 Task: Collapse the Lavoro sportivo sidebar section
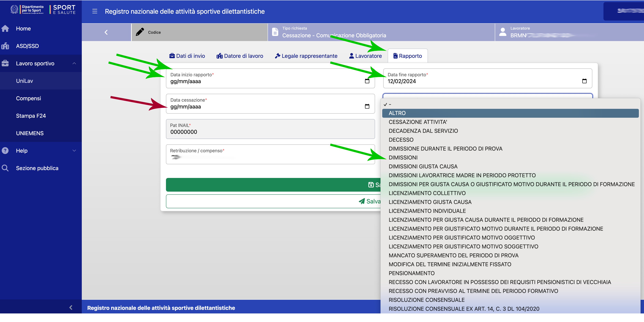[x=74, y=63]
